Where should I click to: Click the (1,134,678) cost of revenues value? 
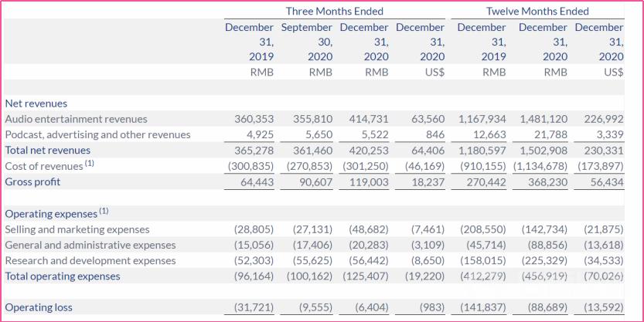(539, 166)
